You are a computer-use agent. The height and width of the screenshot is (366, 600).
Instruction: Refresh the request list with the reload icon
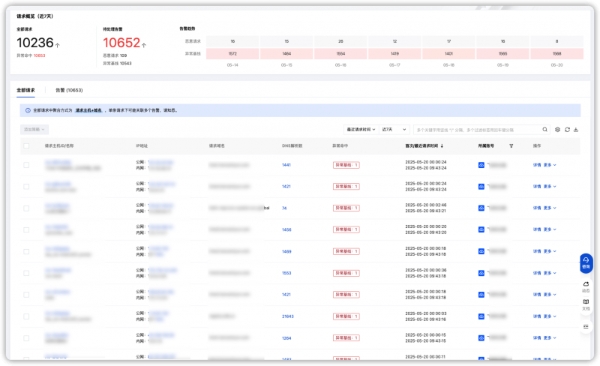tap(567, 129)
